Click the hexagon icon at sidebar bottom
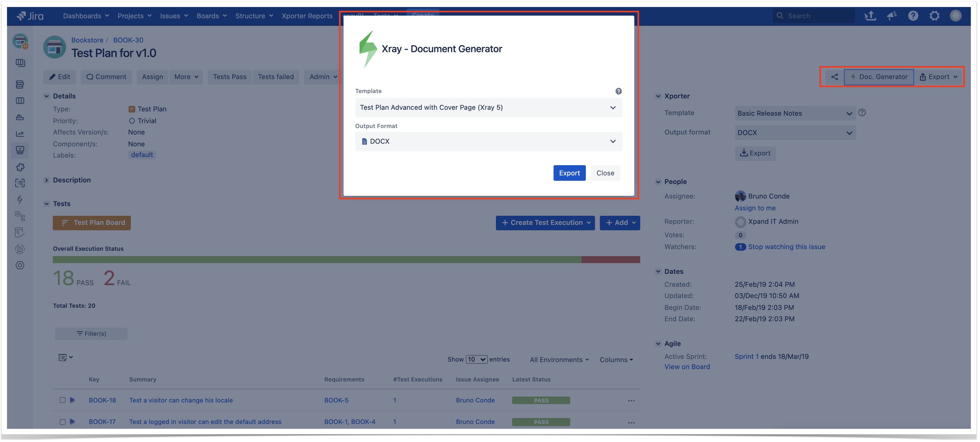Viewport: 980px width, 442px height. click(20, 265)
